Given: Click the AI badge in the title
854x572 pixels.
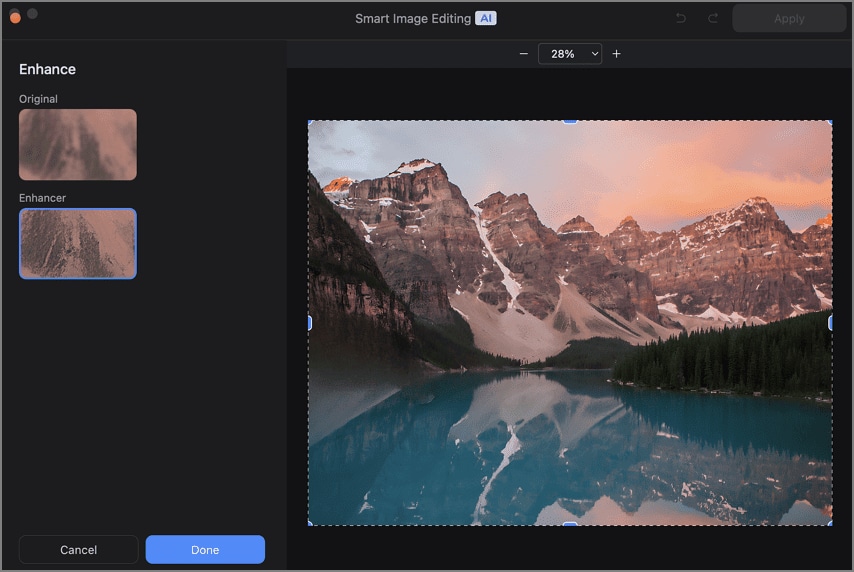Looking at the screenshot, I should tap(486, 19).
